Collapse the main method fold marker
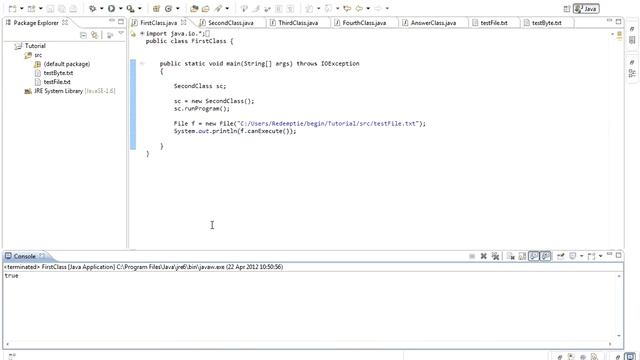 tap(142, 63)
